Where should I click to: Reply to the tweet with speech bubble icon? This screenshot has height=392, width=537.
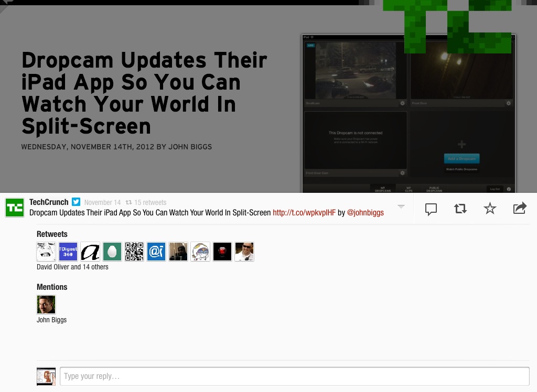point(431,209)
